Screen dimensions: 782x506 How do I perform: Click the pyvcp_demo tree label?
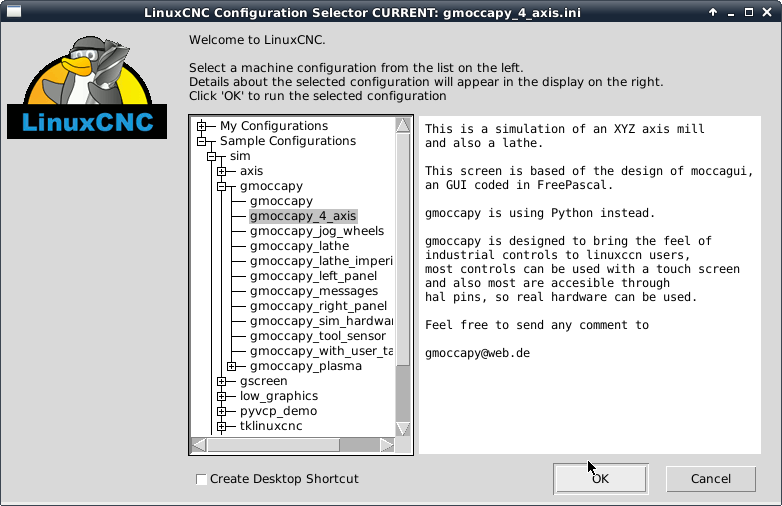pyautogui.click(x=278, y=411)
